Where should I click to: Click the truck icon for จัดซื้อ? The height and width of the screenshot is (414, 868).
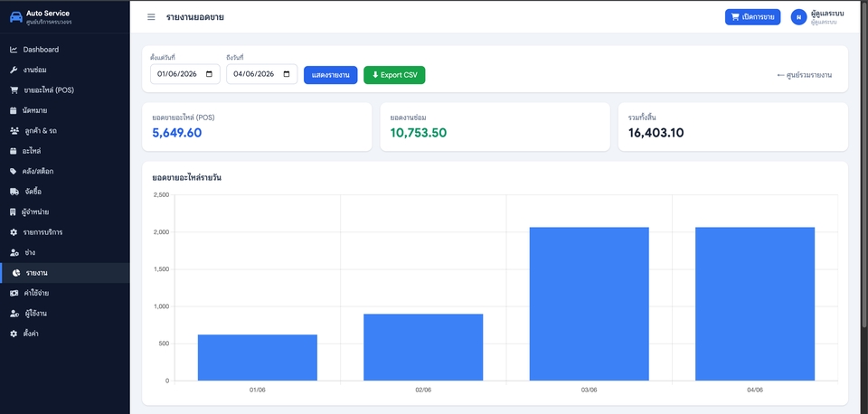14,192
